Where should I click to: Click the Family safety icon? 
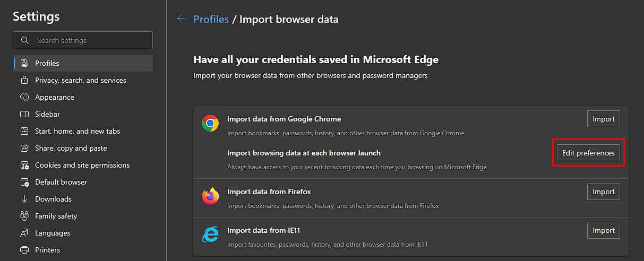24,216
